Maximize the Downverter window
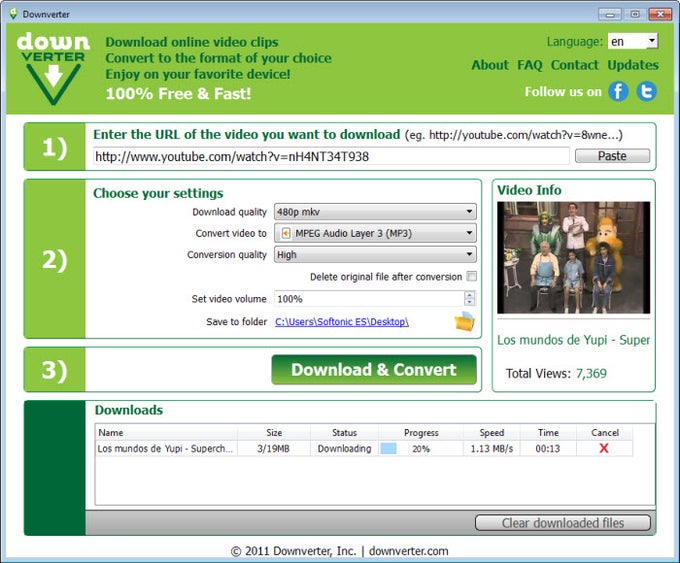This screenshot has width=680, height=563. (635, 14)
